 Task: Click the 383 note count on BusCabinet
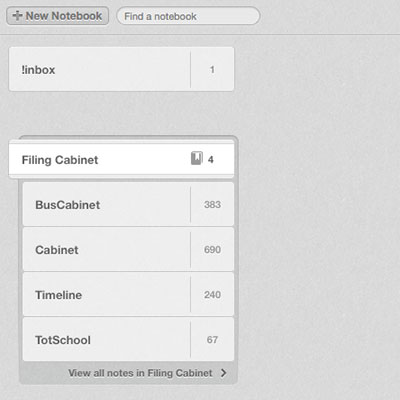point(212,204)
